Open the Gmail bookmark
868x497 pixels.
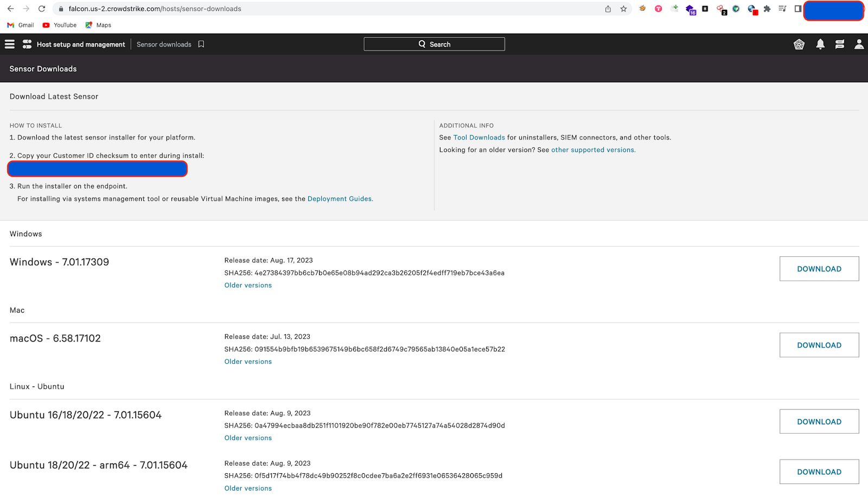pyautogui.click(x=21, y=25)
